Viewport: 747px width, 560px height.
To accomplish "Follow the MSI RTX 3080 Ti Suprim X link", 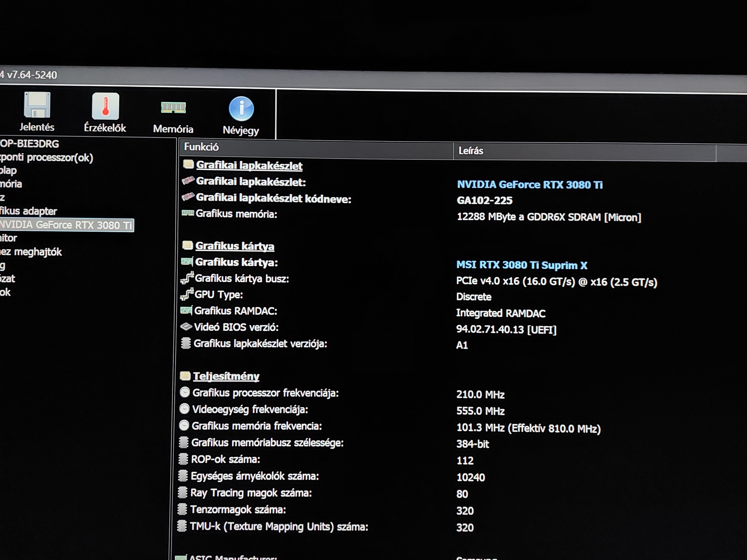I will point(521,265).
